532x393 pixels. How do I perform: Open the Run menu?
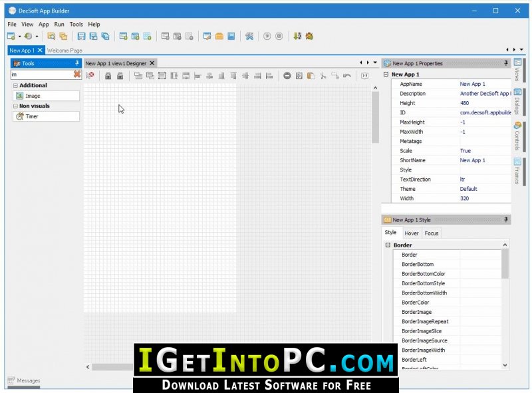click(59, 25)
